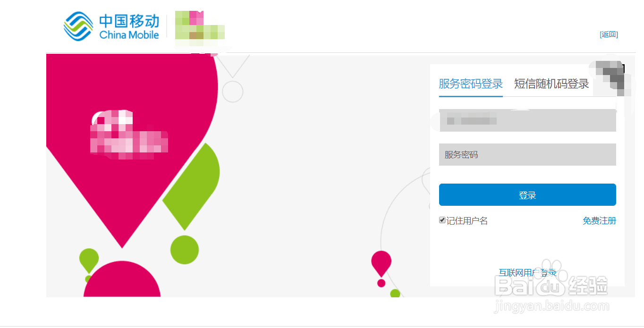Click the blue 登录 button
Viewport: 644px width, 328px height.
point(527,195)
